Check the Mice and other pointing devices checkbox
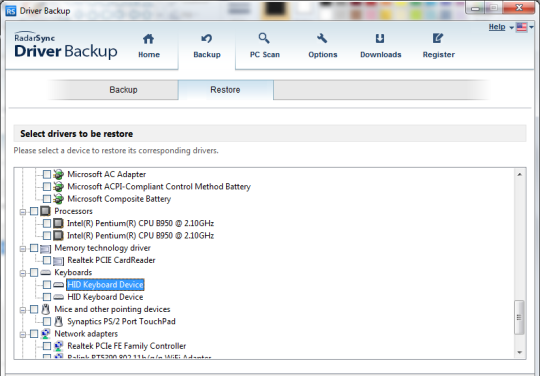The width and height of the screenshot is (540, 376). coord(34,309)
